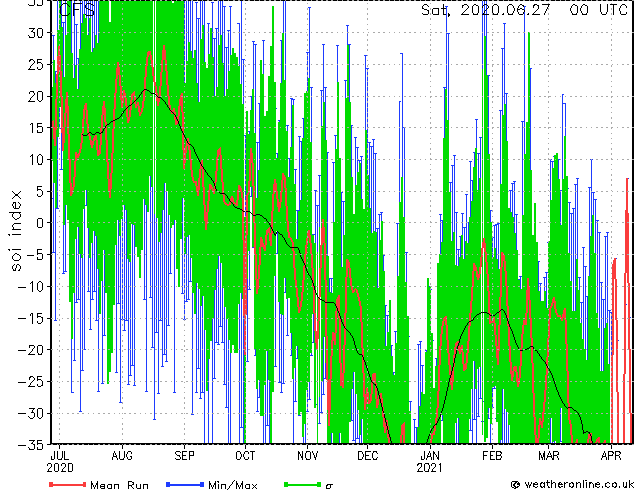Click the 'CFS' model label
This screenshot has width=634, height=490.
[77, 9]
